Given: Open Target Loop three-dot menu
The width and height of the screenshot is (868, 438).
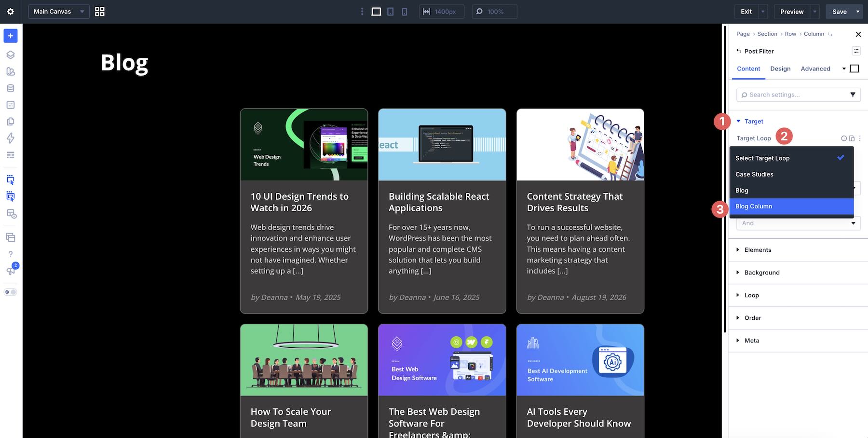Looking at the screenshot, I should click(860, 138).
